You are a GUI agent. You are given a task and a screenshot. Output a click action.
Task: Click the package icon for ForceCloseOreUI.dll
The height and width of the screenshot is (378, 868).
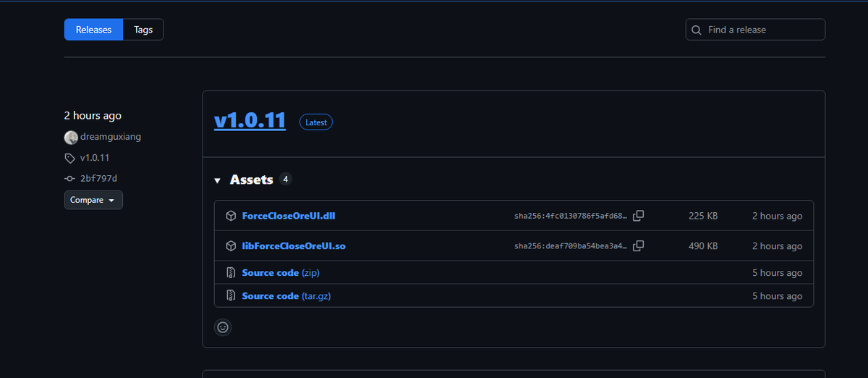(x=231, y=216)
